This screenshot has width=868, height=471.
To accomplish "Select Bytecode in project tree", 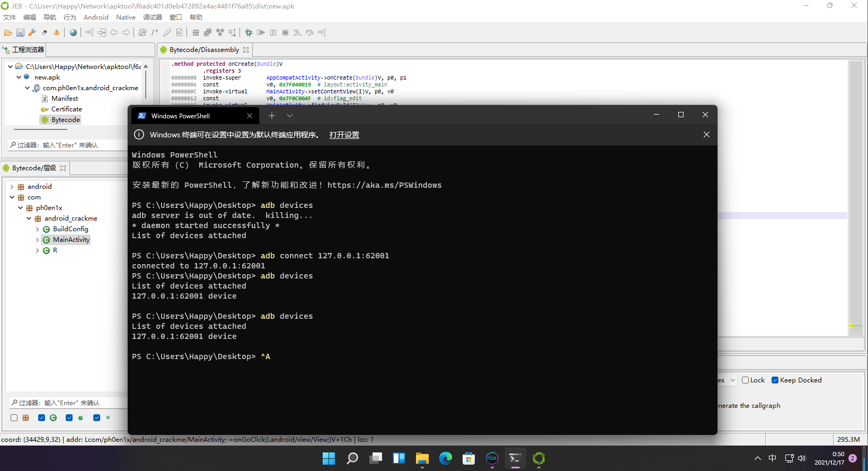I will pyautogui.click(x=66, y=120).
